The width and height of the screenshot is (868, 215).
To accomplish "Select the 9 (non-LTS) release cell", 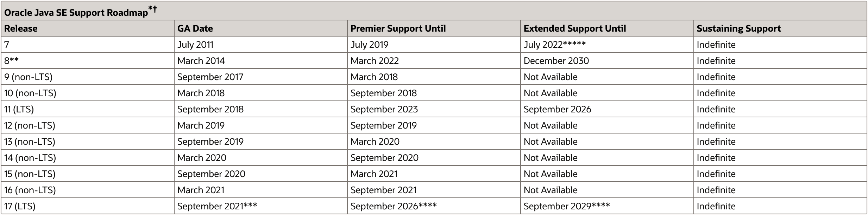I will [88, 77].
